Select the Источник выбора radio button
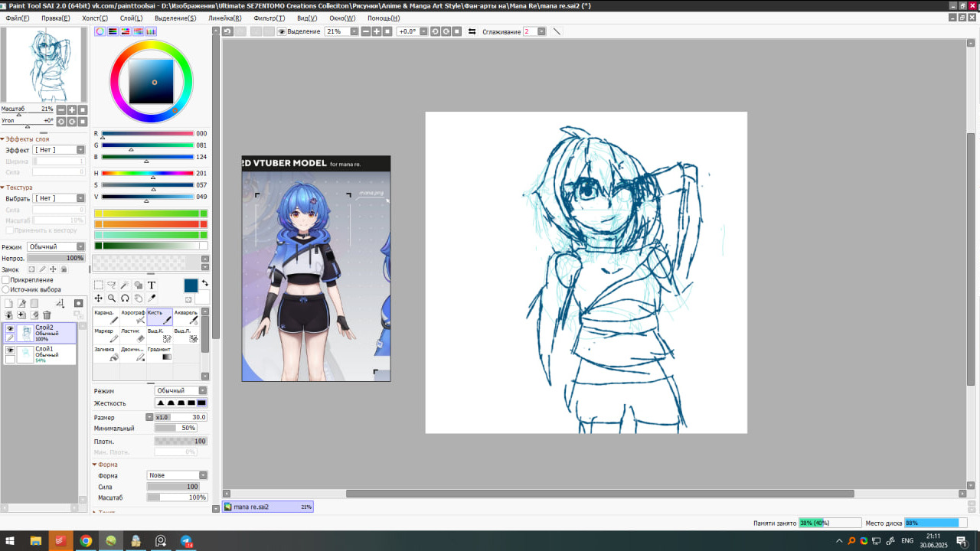Screen dimensions: 980x551 point(6,290)
